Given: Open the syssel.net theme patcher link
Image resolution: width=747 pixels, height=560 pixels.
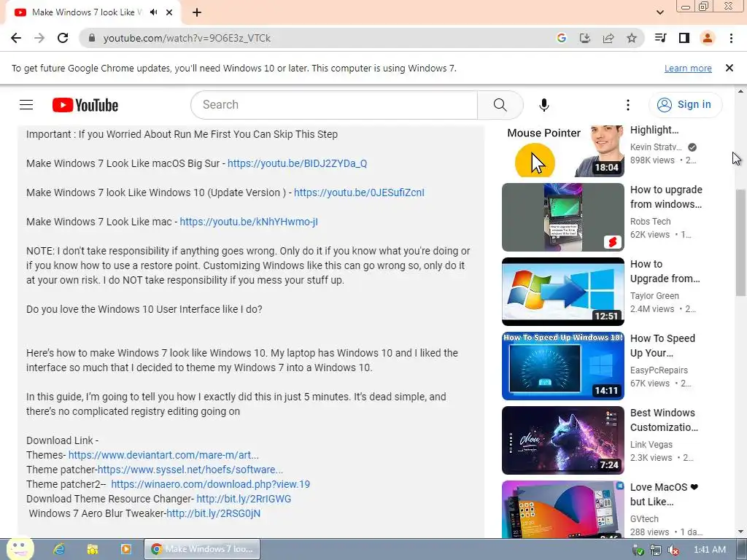Looking at the screenshot, I should pyautogui.click(x=190, y=470).
